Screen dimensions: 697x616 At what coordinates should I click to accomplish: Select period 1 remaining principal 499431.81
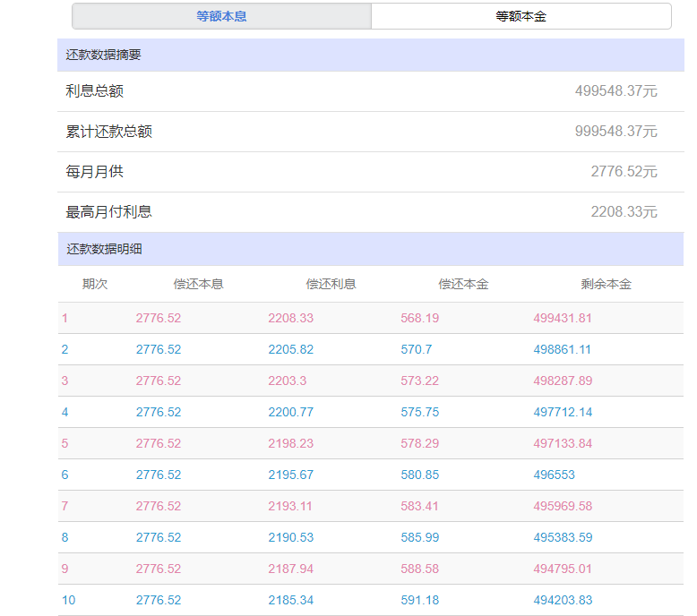[562, 318]
